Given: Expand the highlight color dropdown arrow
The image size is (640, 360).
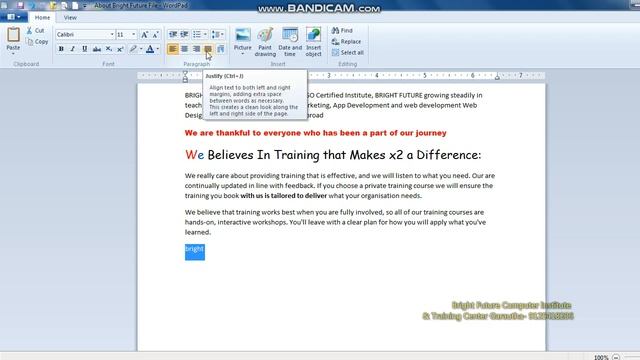Looking at the screenshot, I should 141,49.
